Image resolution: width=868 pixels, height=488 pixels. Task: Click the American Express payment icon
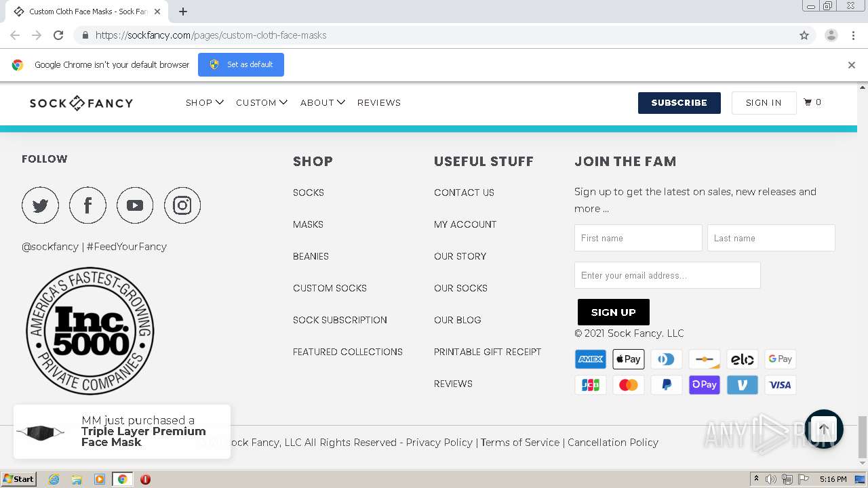pos(591,359)
